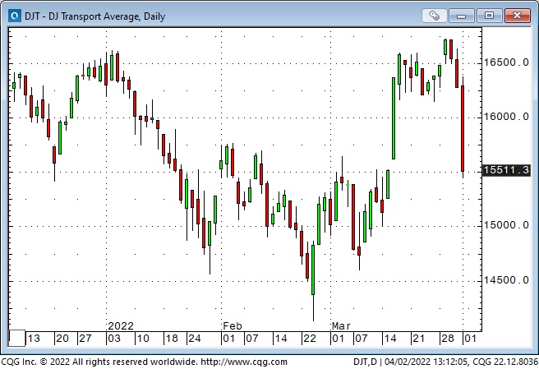Screen dimensions: 539x392
Task: Click the date label 10 on time axis
Action: click(x=143, y=339)
